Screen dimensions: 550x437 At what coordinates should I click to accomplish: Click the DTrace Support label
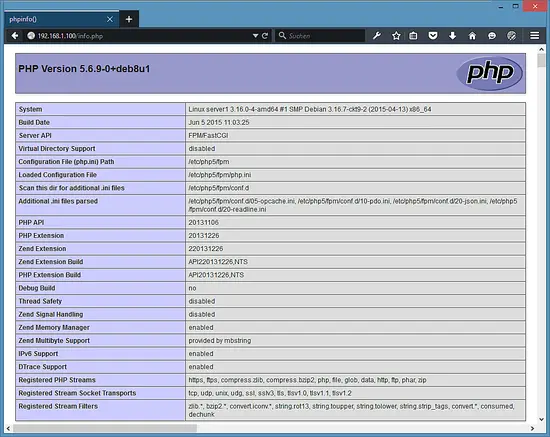point(42,367)
